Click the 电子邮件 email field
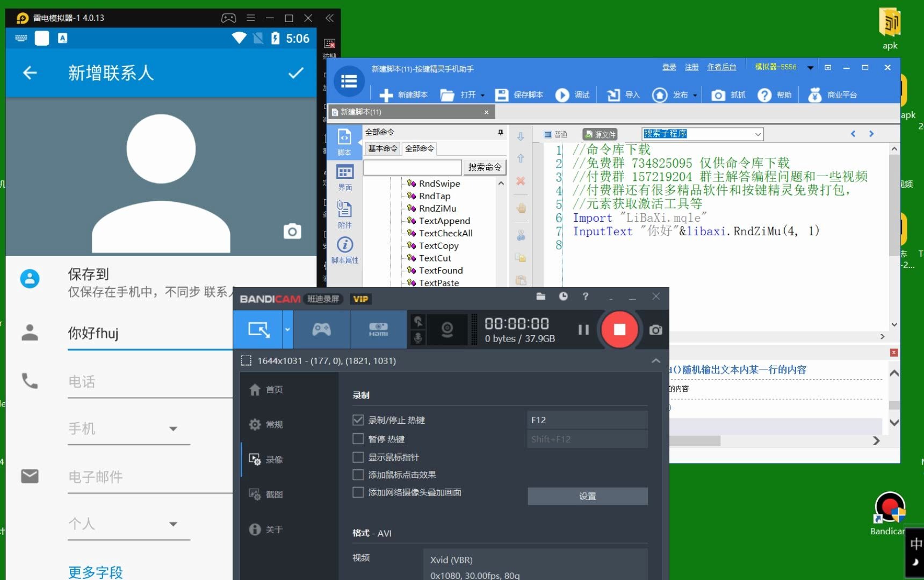Screen dimensions: 924x580 tap(150, 477)
